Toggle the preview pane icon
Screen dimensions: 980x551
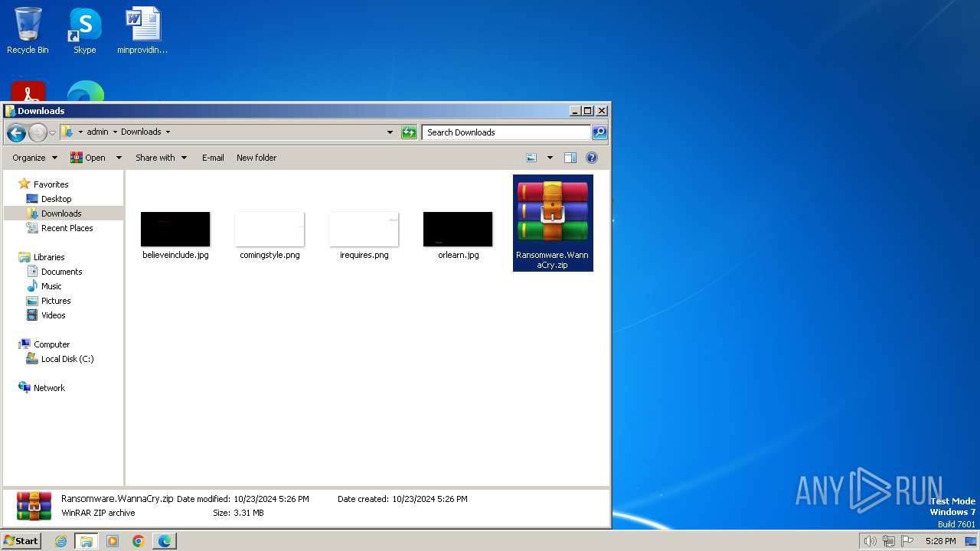click(x=570, y=158)
